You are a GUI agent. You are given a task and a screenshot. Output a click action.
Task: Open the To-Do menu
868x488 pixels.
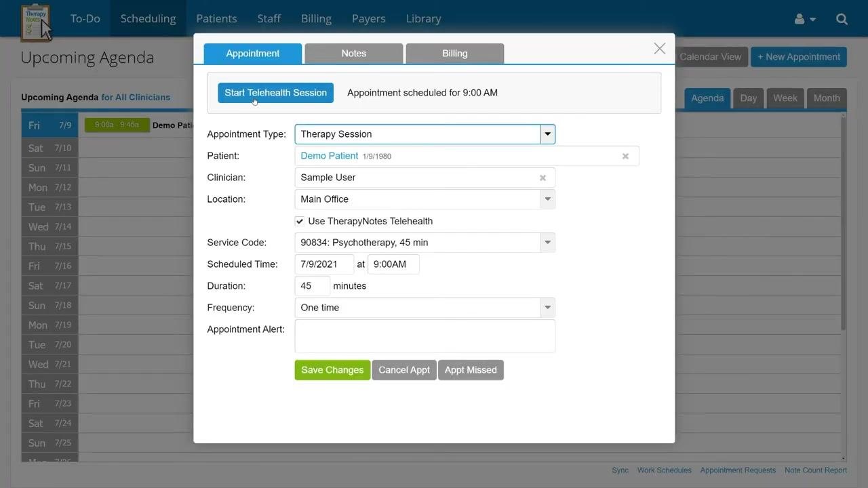pyautogui.click(x=85, y=18)
